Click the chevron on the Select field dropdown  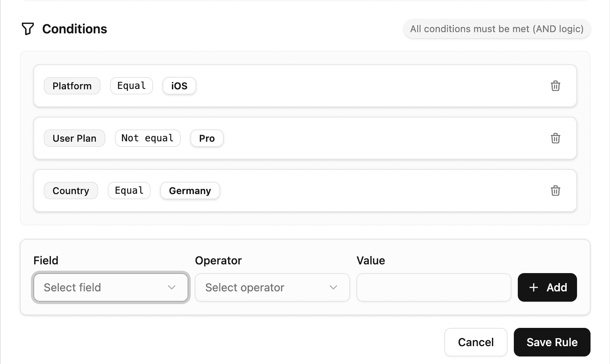tap(172, 287)
